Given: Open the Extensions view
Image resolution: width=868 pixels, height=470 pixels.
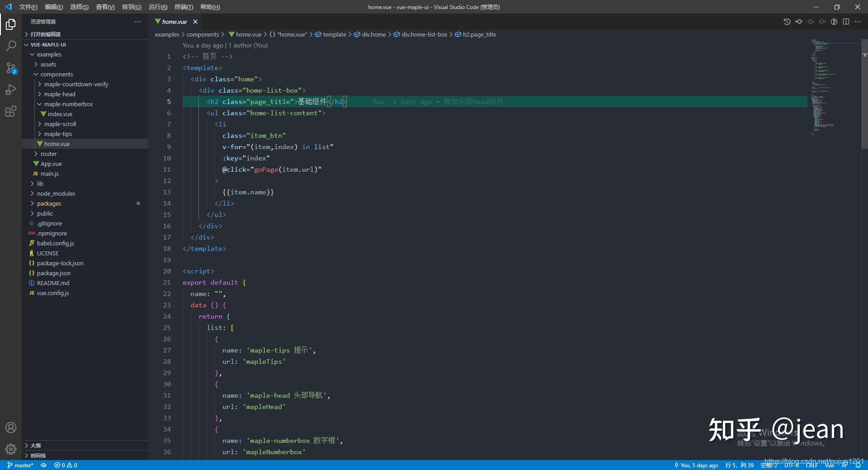Looking at the screenshot, I should point(10,111).
